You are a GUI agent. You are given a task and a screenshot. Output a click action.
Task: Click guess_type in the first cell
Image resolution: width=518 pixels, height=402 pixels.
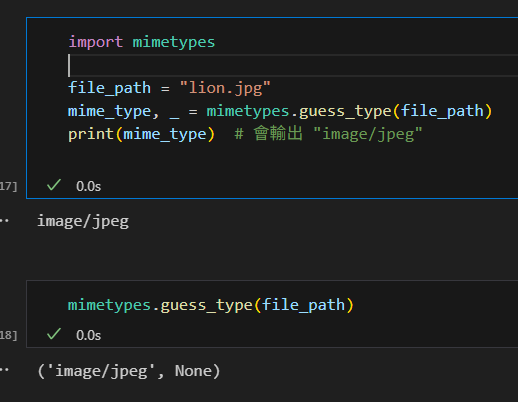pos(345,111)
